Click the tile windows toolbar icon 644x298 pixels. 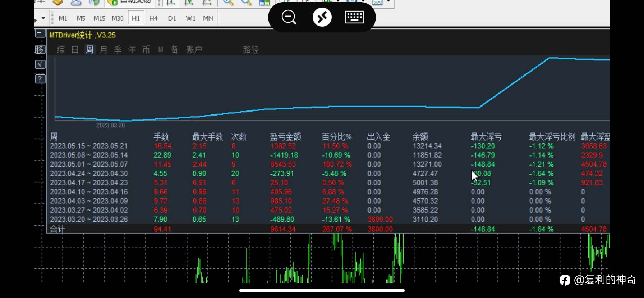[264, 3]
